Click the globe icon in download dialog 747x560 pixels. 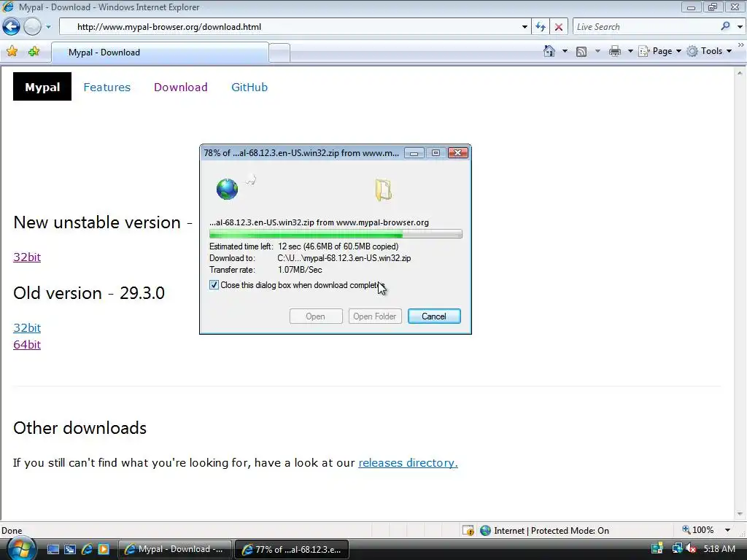pos(228,189)
